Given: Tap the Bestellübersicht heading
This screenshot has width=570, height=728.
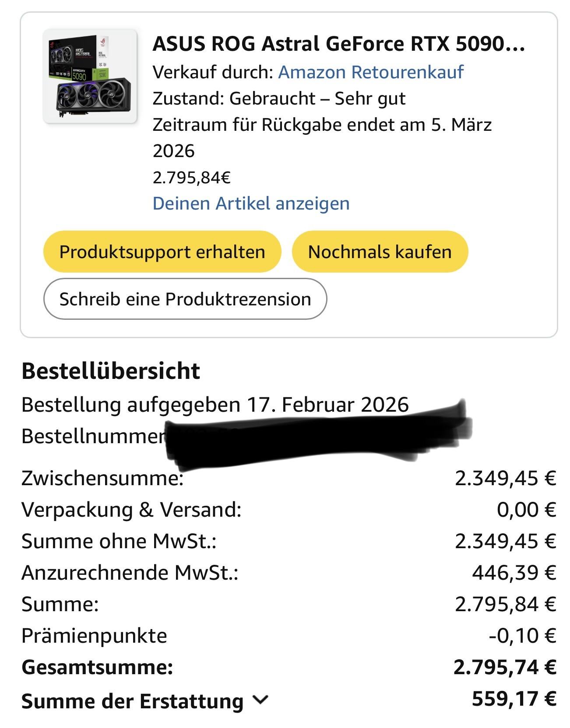Looking at the screenshot, I should (111, 371).
